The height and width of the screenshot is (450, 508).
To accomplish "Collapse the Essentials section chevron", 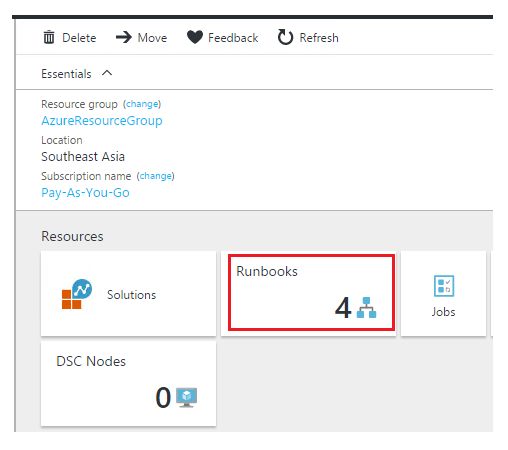I will 107,73.
